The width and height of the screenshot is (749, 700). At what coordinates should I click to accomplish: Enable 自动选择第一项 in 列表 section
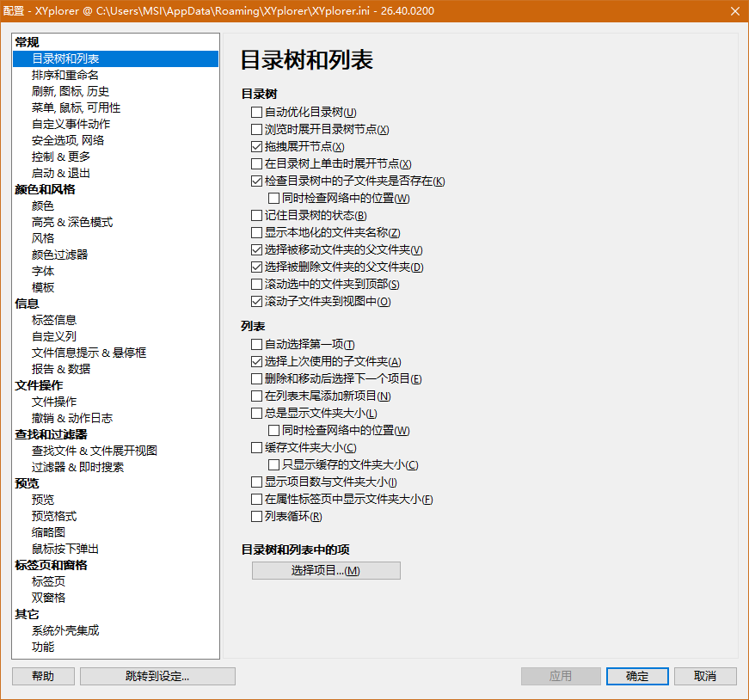point(255,344)
